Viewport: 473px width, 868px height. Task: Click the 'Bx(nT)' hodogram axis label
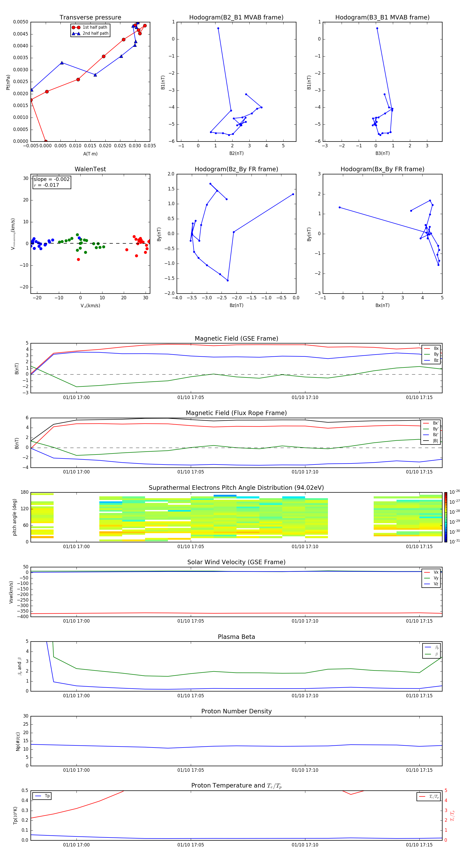[382, 306]
